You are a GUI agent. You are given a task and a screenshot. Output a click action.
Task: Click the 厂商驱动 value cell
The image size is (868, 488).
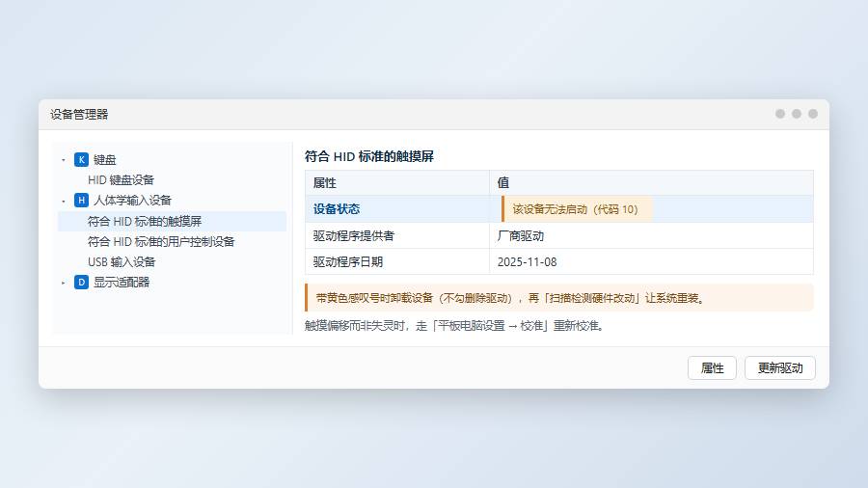(x=652, y=235)
